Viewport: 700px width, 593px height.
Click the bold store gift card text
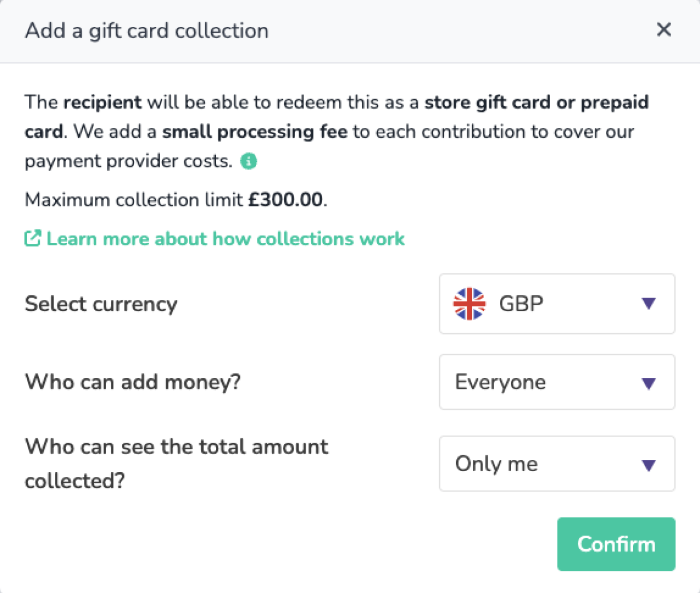pos(487,102)
